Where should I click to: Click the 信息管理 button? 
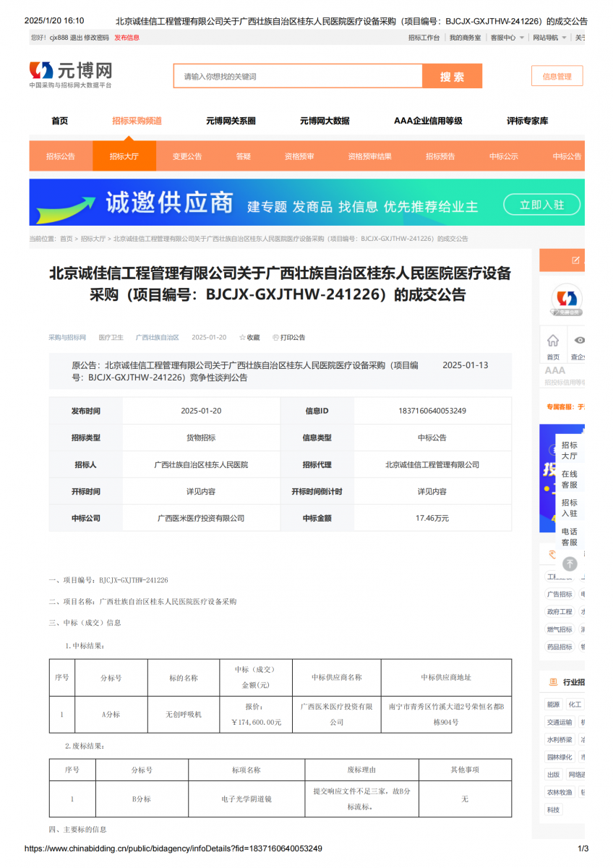557,77
